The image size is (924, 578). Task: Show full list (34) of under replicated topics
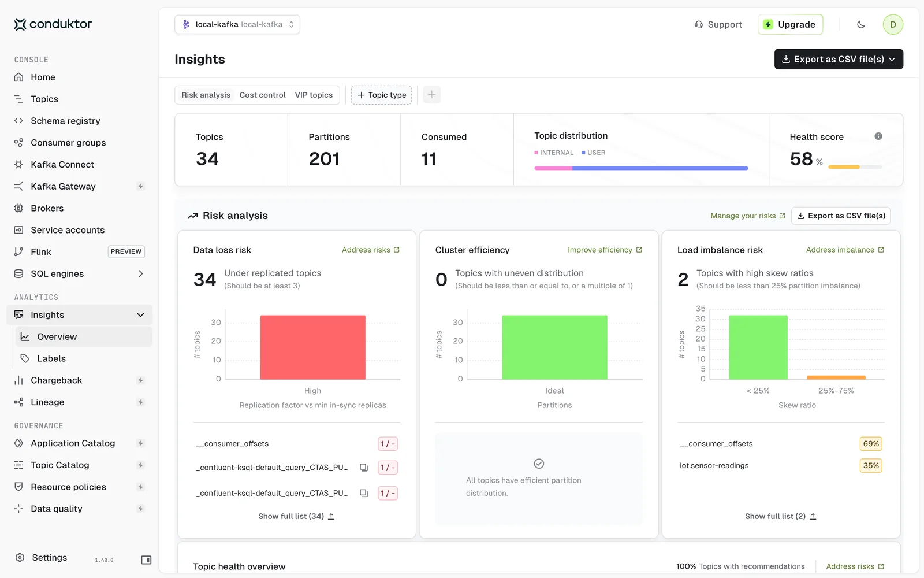coord(296,516)
